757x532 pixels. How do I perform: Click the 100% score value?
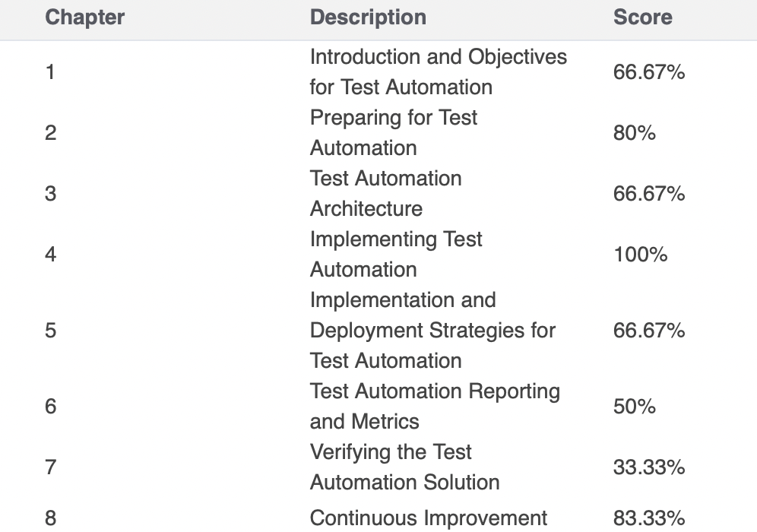click(640, 255)
